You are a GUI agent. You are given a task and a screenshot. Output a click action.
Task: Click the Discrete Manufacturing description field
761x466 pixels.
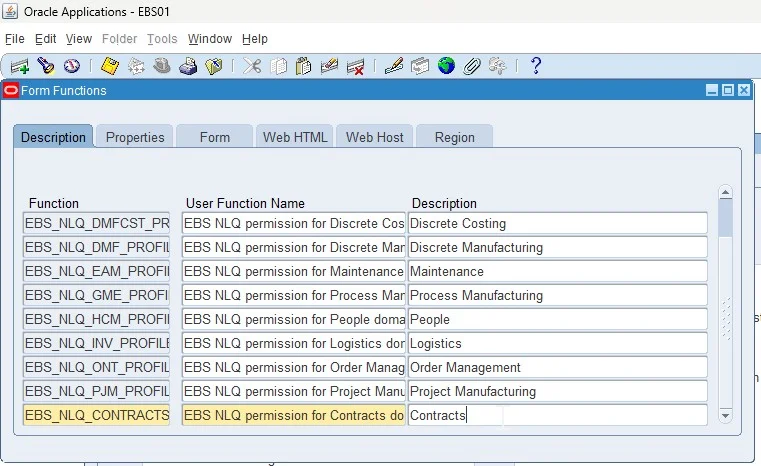[x=558, y=247]
